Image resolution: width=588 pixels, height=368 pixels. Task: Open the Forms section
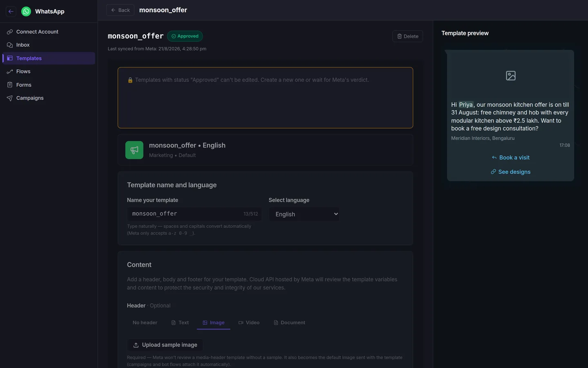pos(49,85)
